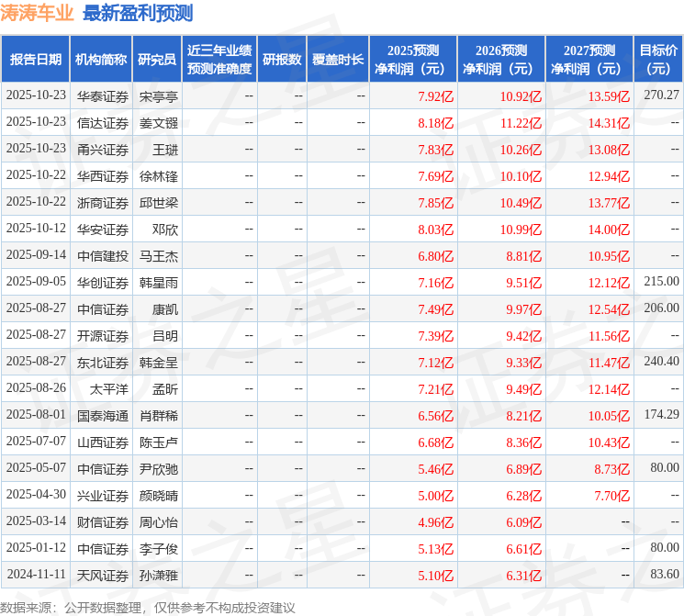The width and height of the screenshot is (684, 616).
Task: Click target price 240.40
Action: 661,361
